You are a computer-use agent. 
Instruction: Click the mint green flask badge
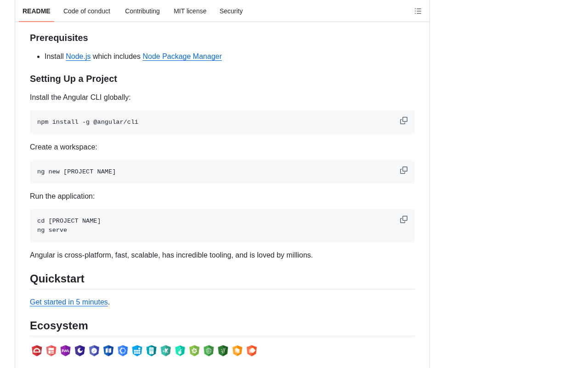click(x=180, y=351)
